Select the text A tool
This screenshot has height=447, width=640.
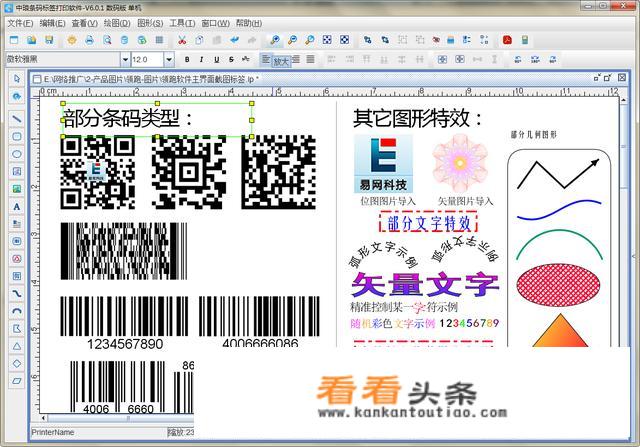pyautogui.click(x=17, y=207)
